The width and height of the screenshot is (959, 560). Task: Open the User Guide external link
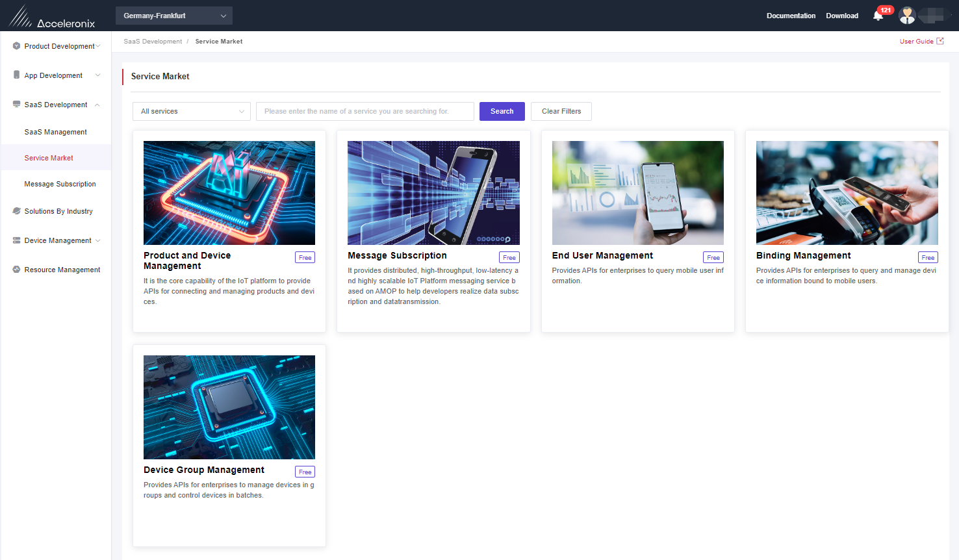[x=921, y=41]
